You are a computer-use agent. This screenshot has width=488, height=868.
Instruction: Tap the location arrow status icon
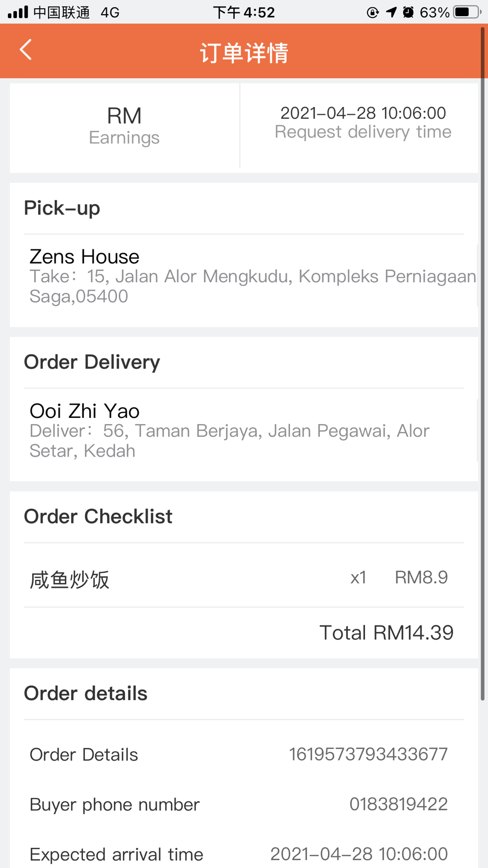(391, 12)
